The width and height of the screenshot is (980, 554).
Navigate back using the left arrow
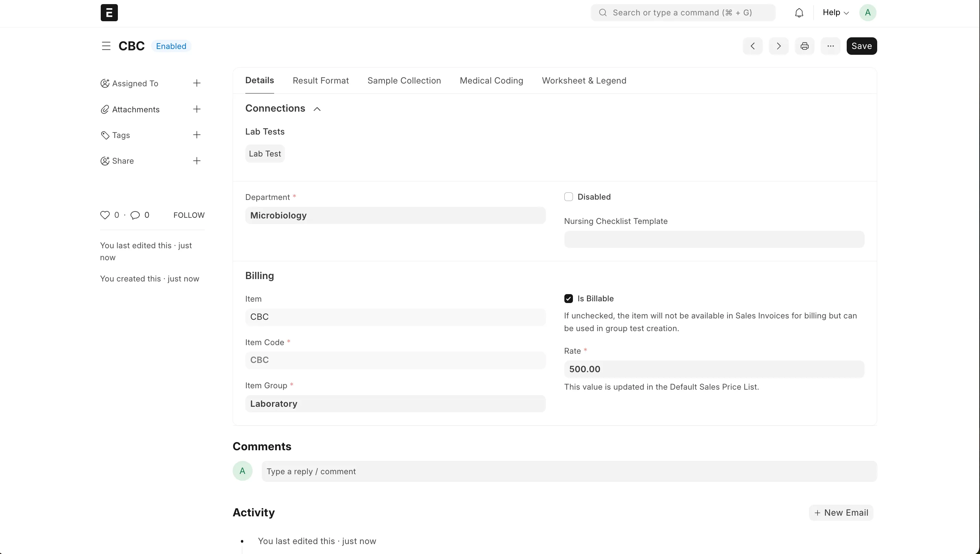pyautogui.click(x=753, y=46)
